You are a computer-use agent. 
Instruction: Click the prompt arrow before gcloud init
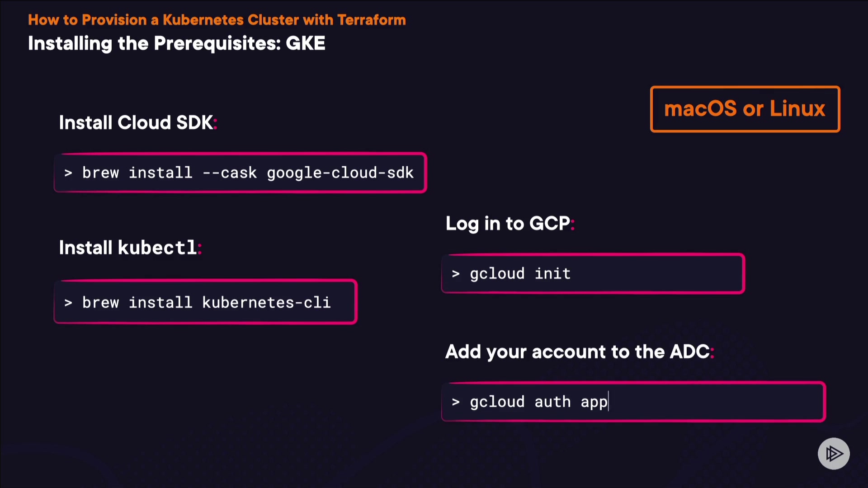tap(456, 274)
